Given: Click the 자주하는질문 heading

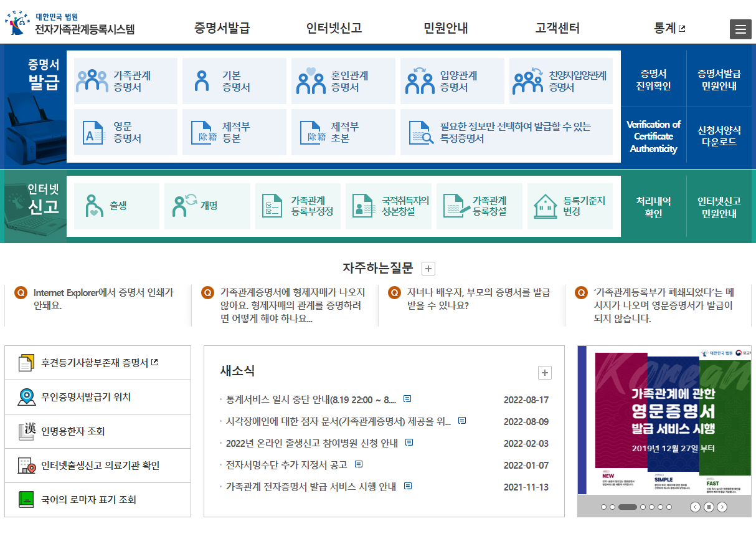Looking at the screenshot, I should point(377,268).
